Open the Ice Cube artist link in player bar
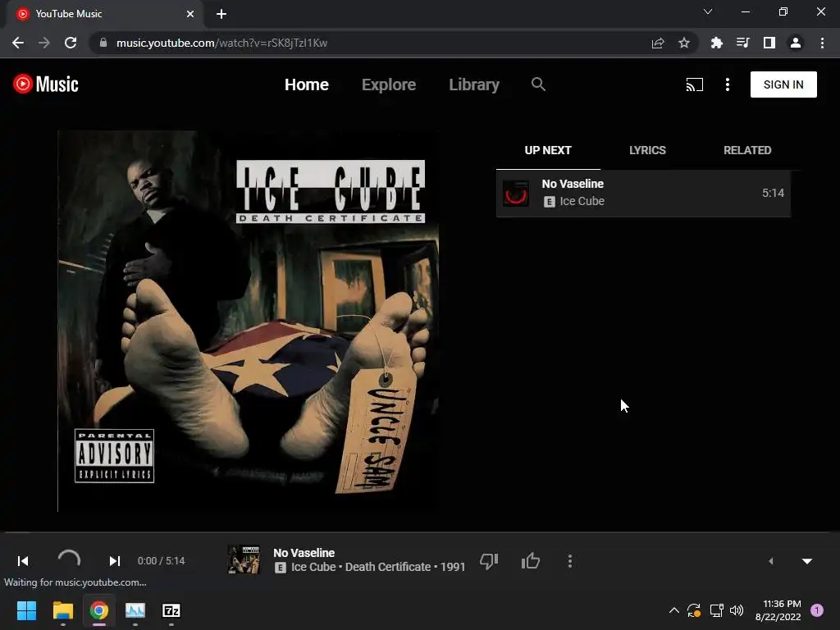The height and width of the screenshot is (630, 840). click(x=313, y=568)
